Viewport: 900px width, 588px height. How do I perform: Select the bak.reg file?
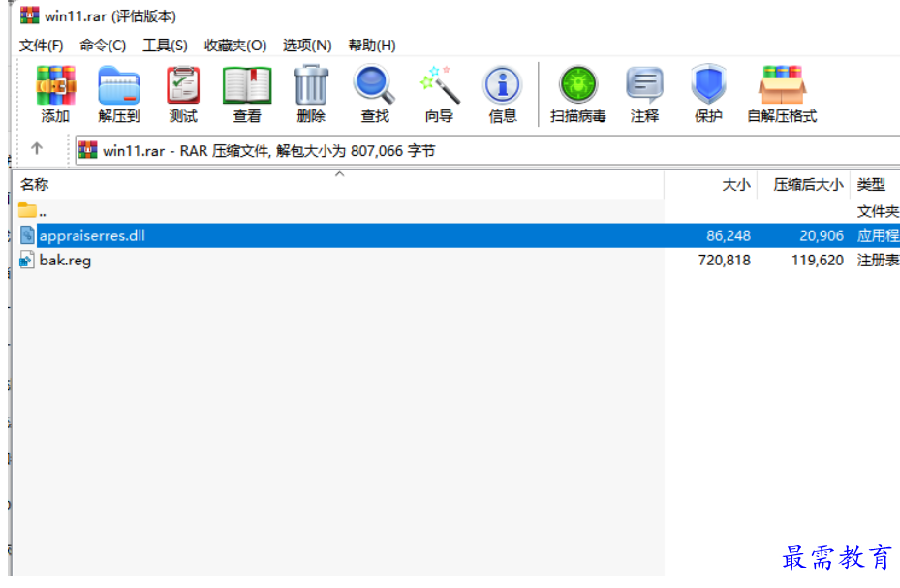(65, 261)
